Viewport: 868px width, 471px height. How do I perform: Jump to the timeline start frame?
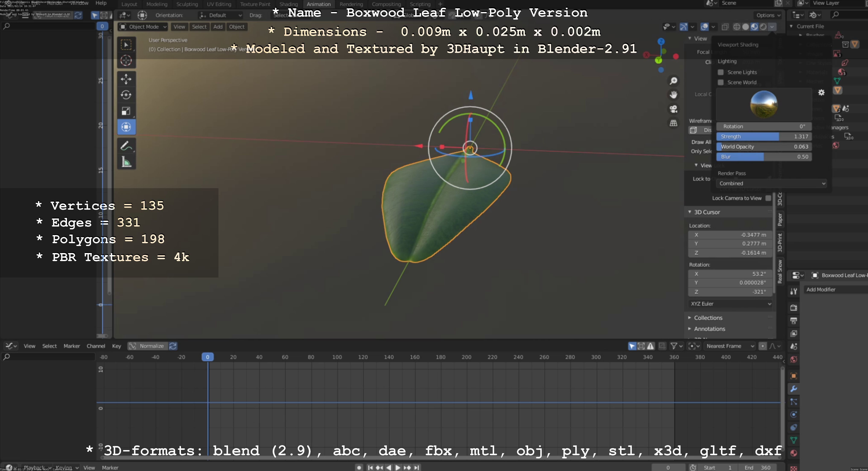tap(370, 468)
